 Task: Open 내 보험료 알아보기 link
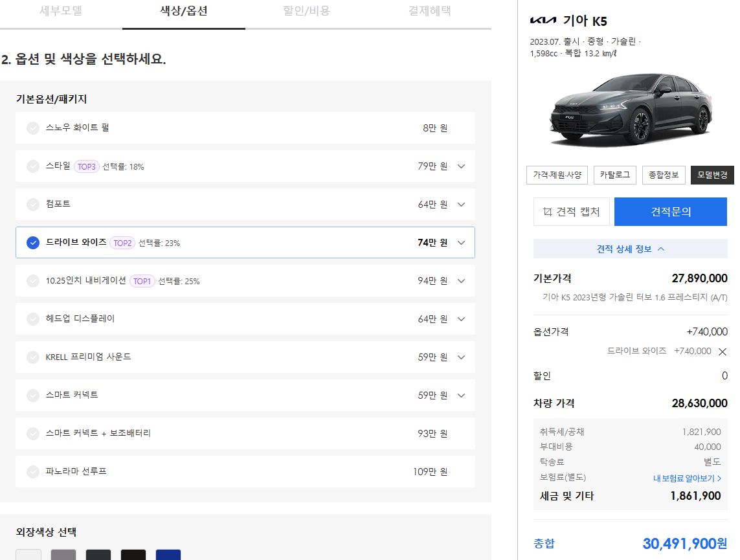coord(687,478)
